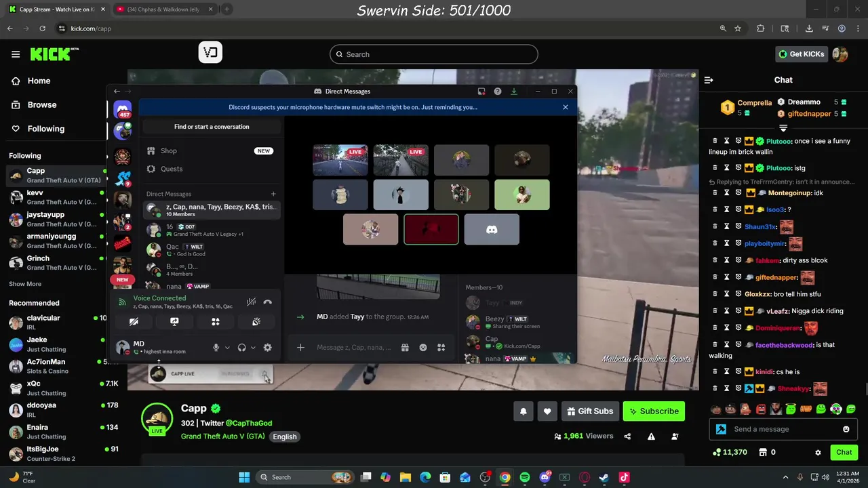Image resolution: width=868 pixels, height=488 pixels.
Task: Open the Discord soundboard icon in voice panel
Action: point(256,322)
